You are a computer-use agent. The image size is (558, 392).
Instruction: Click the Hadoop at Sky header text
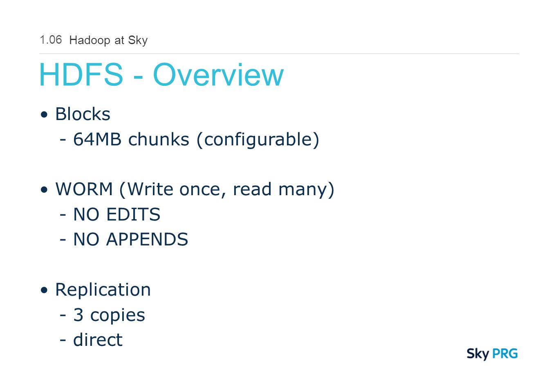tap(108, 40)
